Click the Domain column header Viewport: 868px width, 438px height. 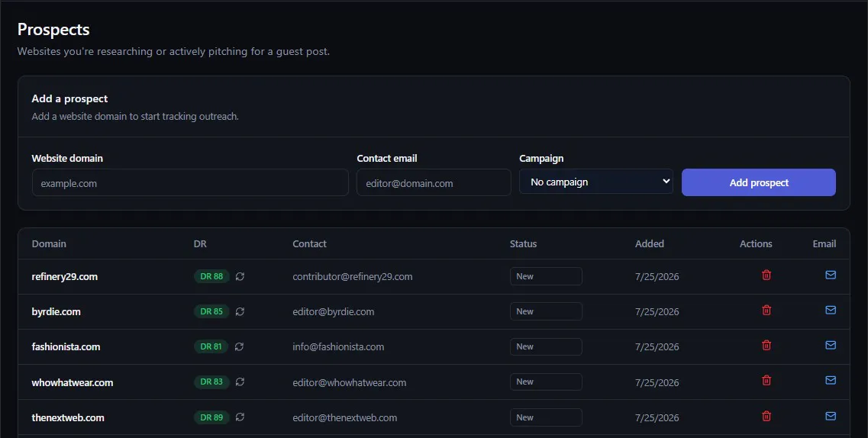[x=49, y=244]
